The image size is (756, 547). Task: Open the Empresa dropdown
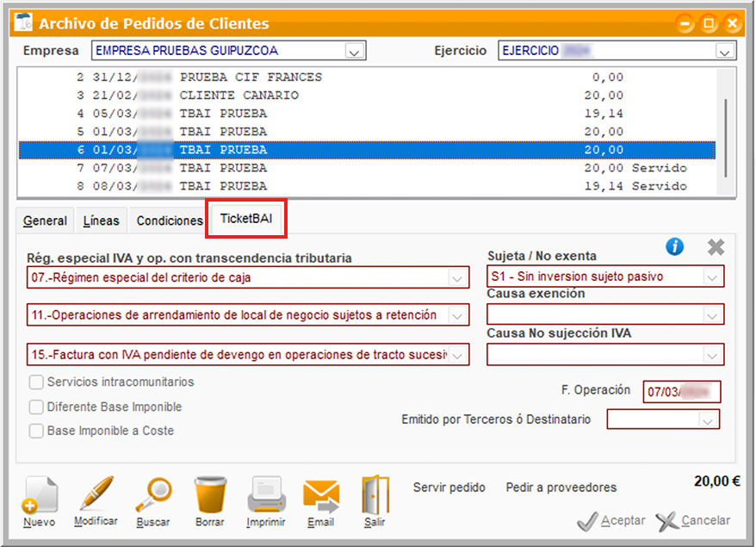pyautogui.click(x=355, y=51)
